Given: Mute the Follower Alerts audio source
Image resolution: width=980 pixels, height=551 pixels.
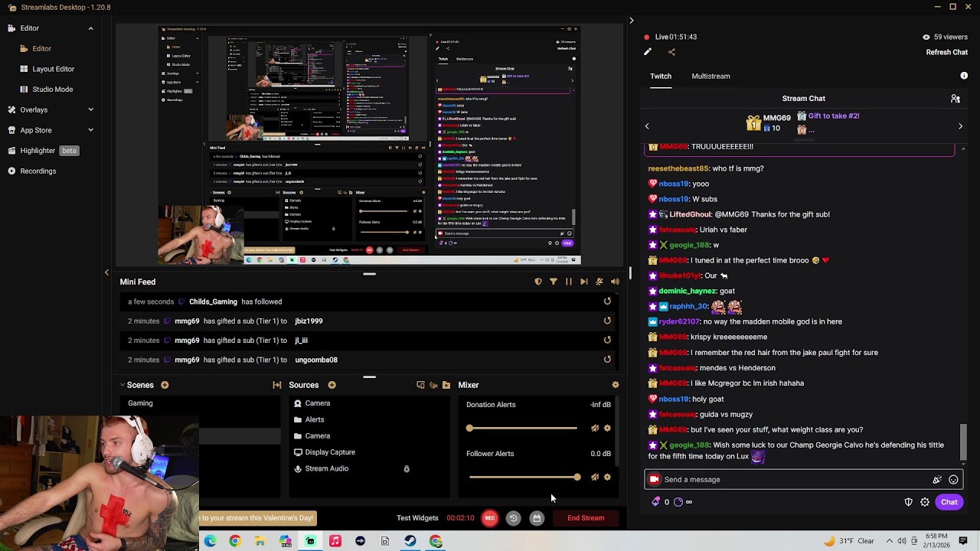Looking at the screenshot, I should point(595,477).
